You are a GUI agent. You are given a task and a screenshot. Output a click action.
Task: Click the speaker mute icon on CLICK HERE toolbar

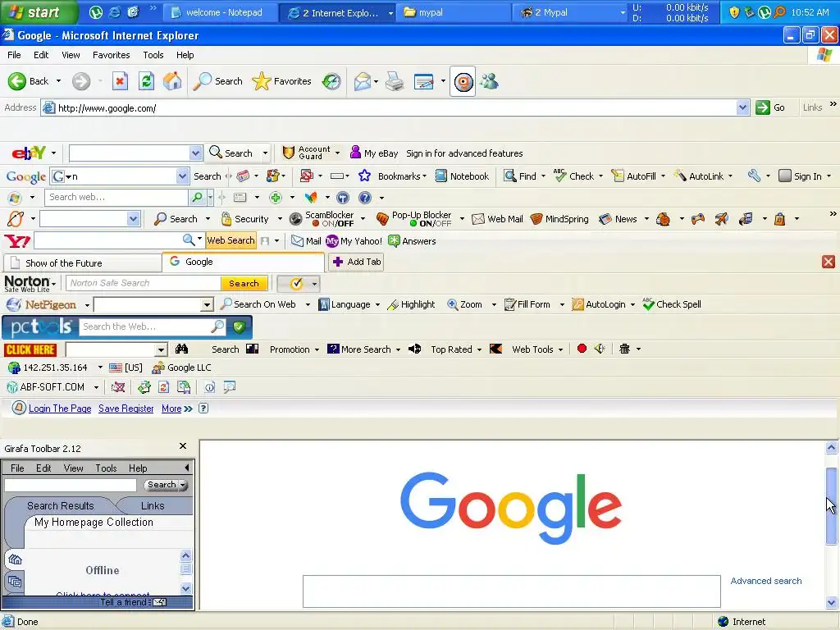(600, 349)
